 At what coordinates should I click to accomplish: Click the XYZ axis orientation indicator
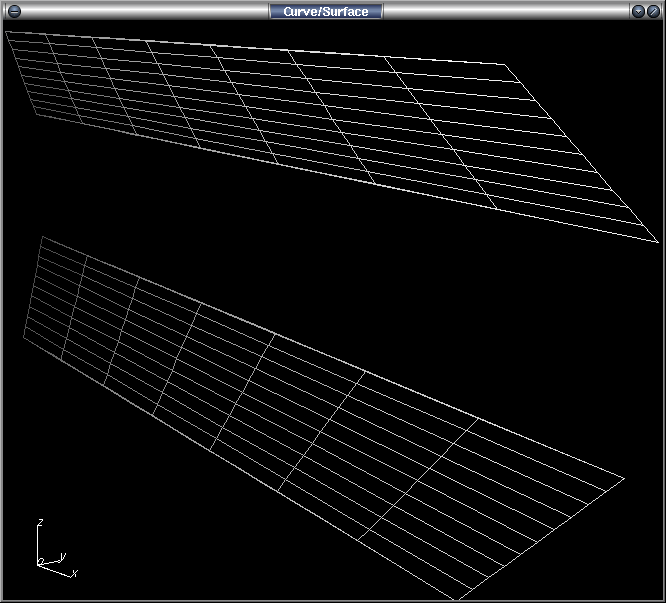pyautogui.click(x=55, y=549)
